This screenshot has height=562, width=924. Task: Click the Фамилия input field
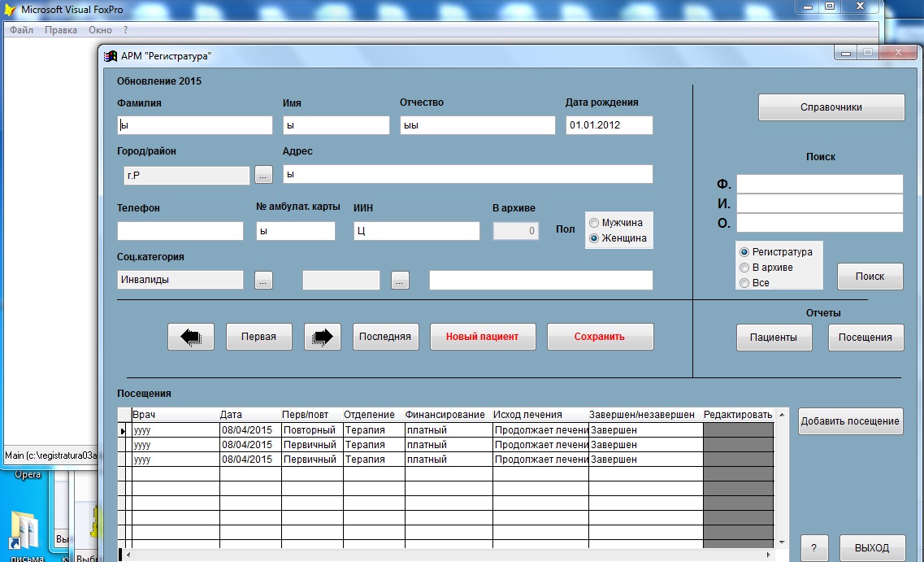195,125
